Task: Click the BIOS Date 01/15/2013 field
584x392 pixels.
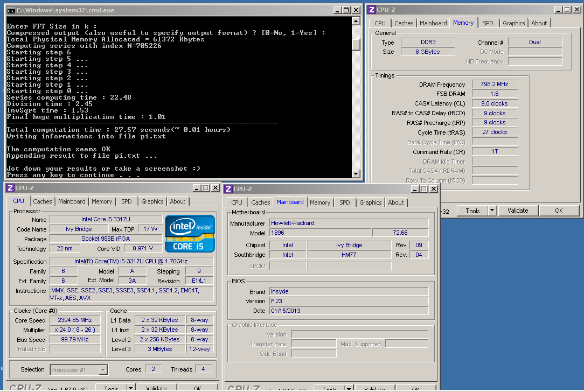Action: coord(349,311)
